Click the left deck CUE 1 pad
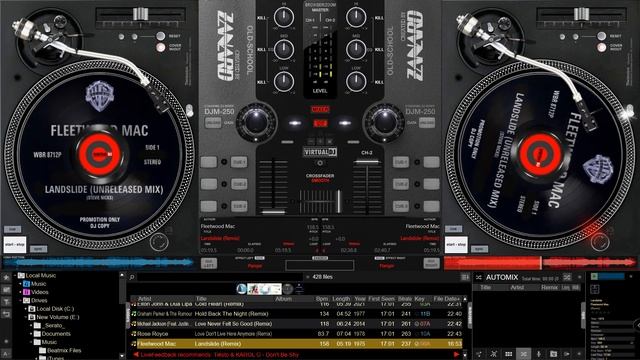The height and width of the screenshot is (360, 640). (x=239, y=162)
